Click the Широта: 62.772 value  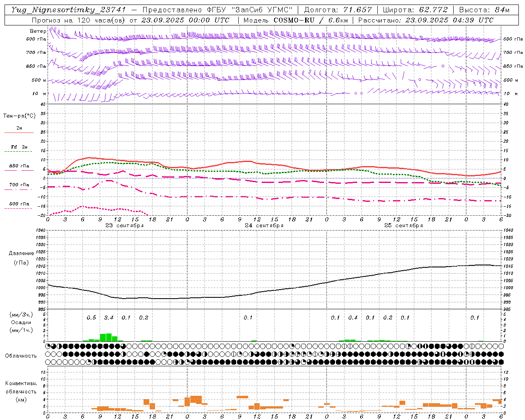coord(415,10)
